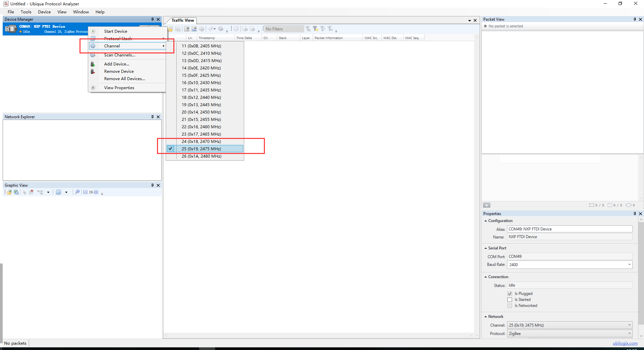644x350 pixels.
Task: Pin the Network Explorer panel
Action: pos(152,117)
